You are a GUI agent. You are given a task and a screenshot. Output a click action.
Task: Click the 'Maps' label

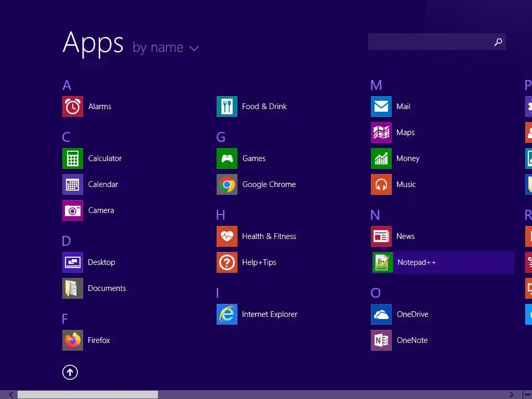pyautogui.click(x=405, y=132)
